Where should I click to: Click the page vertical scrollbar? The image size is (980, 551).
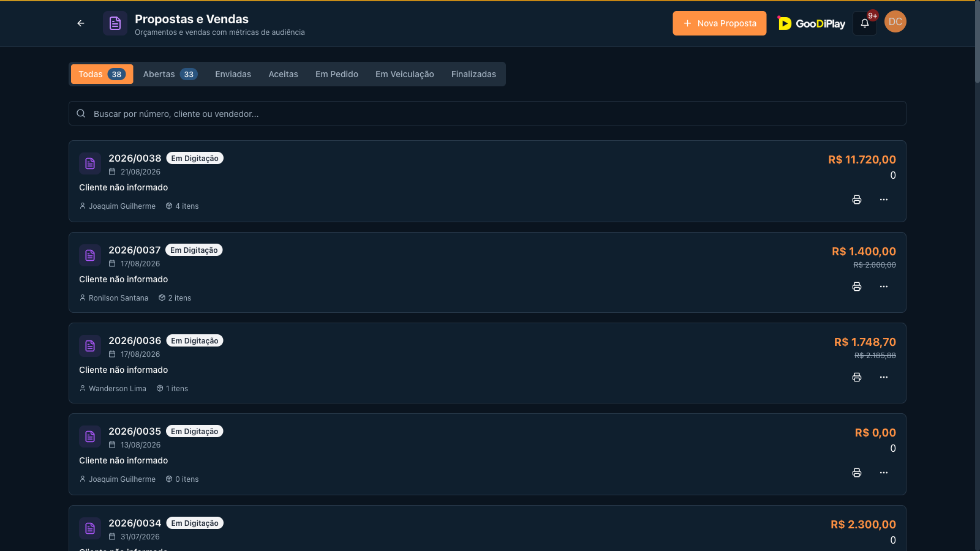click(x=978, y=43)
